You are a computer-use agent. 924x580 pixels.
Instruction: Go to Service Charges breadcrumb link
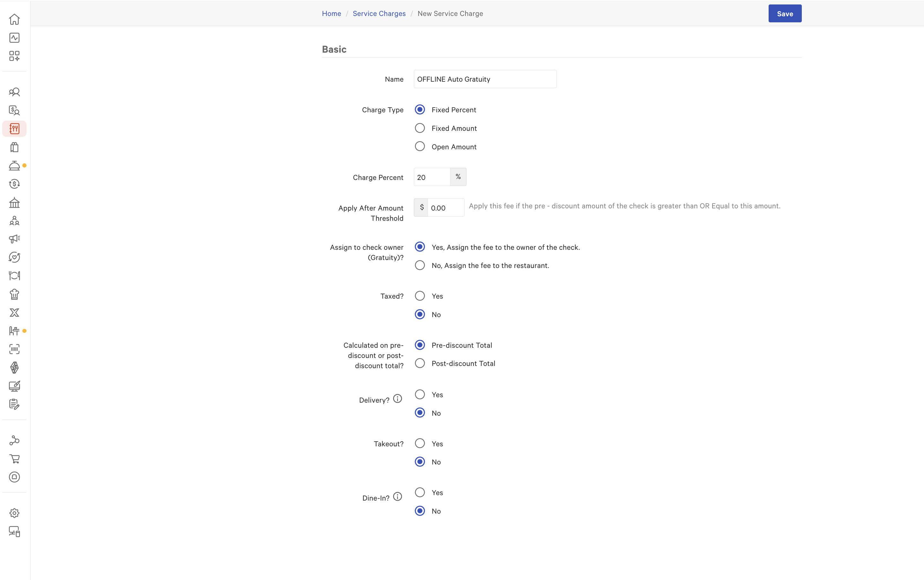point(379,13)
